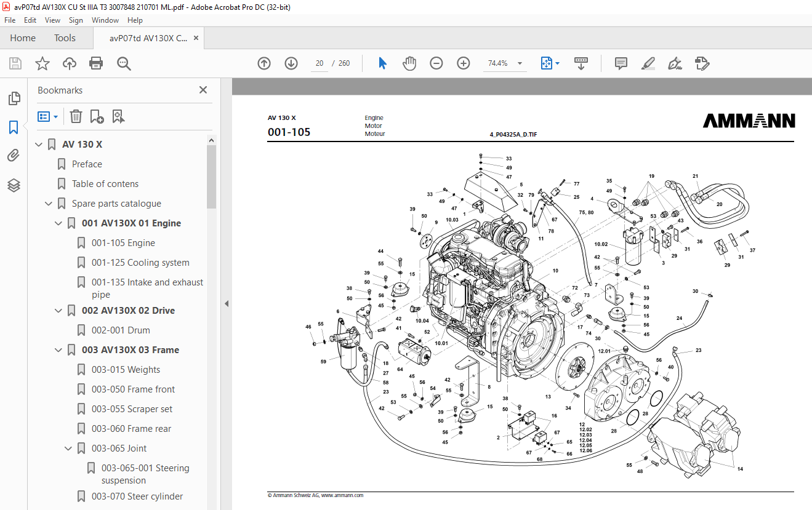The height and width of the screenshot is (510, 812).
Task: Collapse the Spare parts catalogue node
Action: coord(49,204)
